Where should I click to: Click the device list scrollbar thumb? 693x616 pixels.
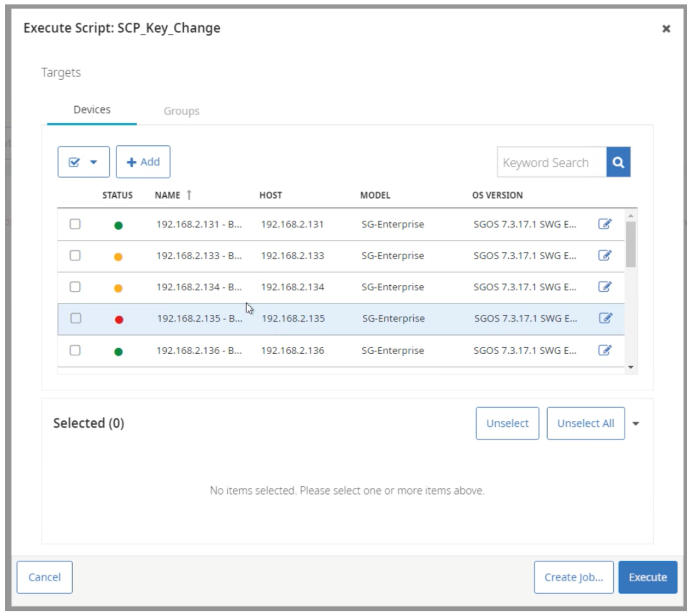click(x=631, y=244)
